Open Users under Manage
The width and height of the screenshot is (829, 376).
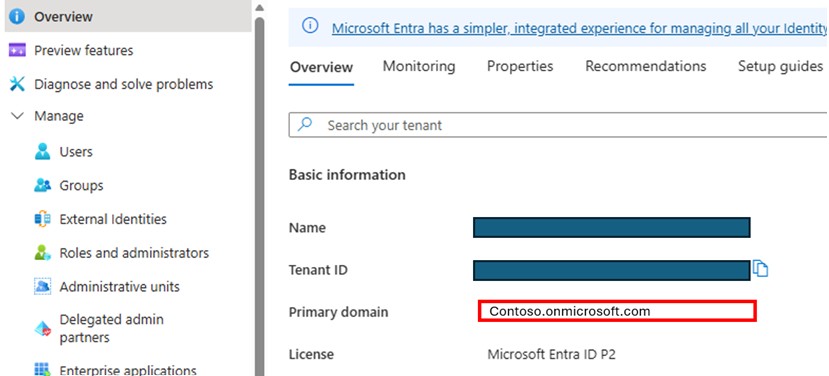click(x=76, y=152)
